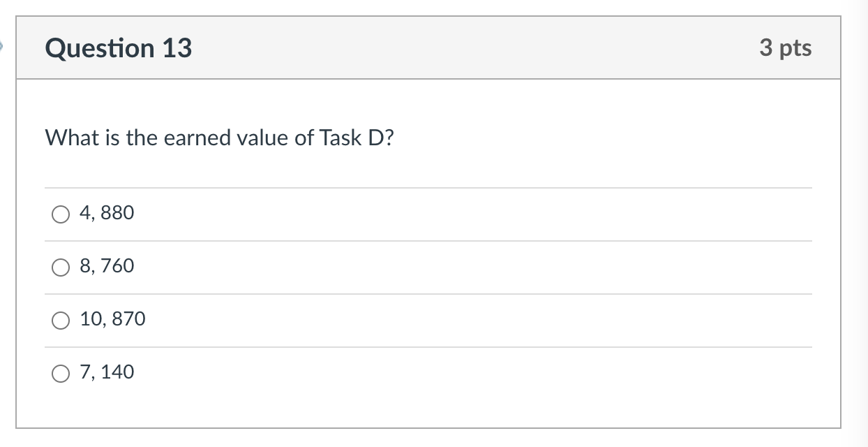Pick the 7,140 answer option
This screenshot has width=868, height=447.
pyautogui.click(x=61, y=372)
